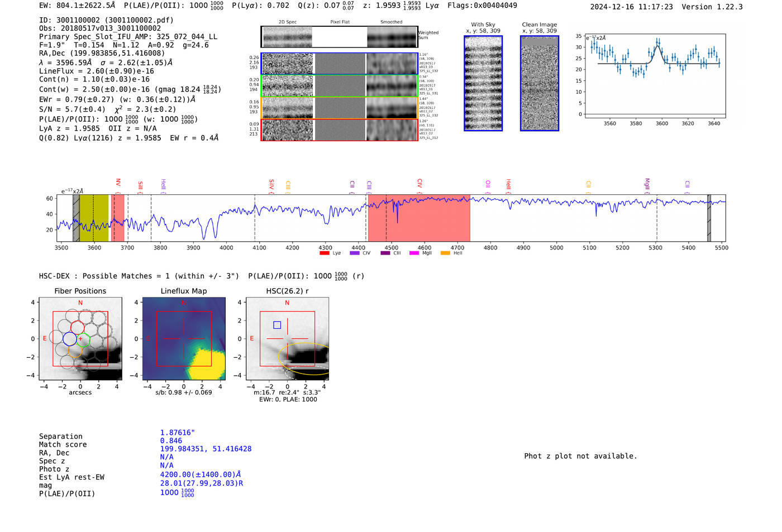Click the 2D Spec column header
Image resolution: width=782 pixels, height=532 pixels.
[x=288, y=22]
